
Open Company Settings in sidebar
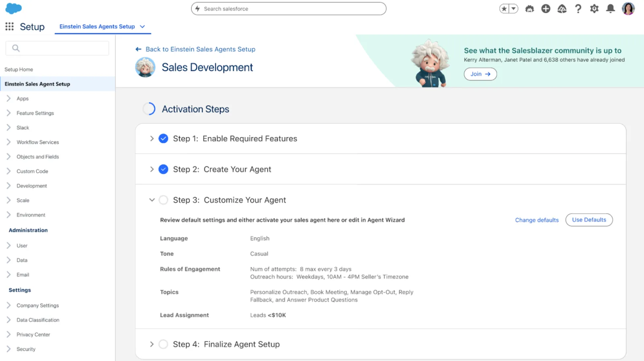click(38, 306)
